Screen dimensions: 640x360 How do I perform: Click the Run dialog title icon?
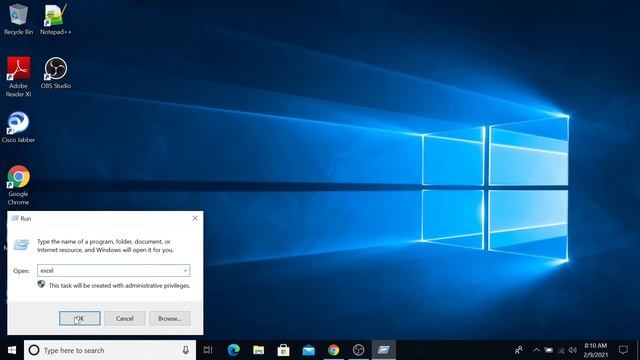pyautogui.click(x=15, y=218)
